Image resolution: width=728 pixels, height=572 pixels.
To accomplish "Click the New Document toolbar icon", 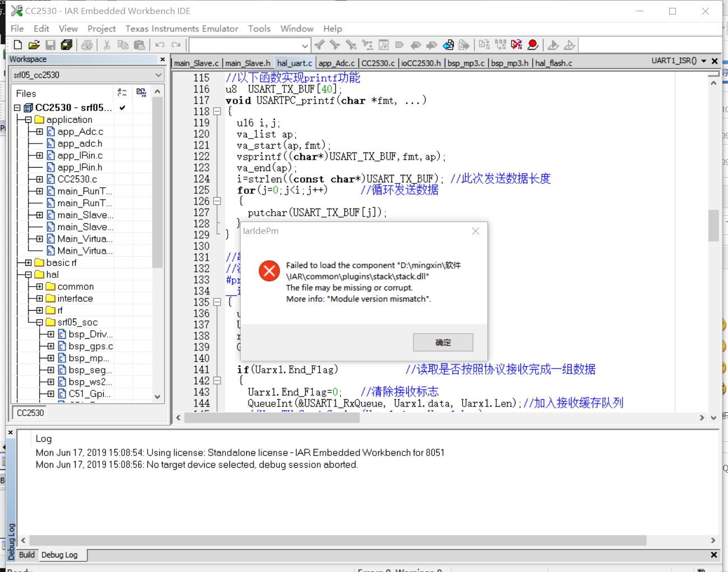I will pyautogui.click(x=18, y=45).
